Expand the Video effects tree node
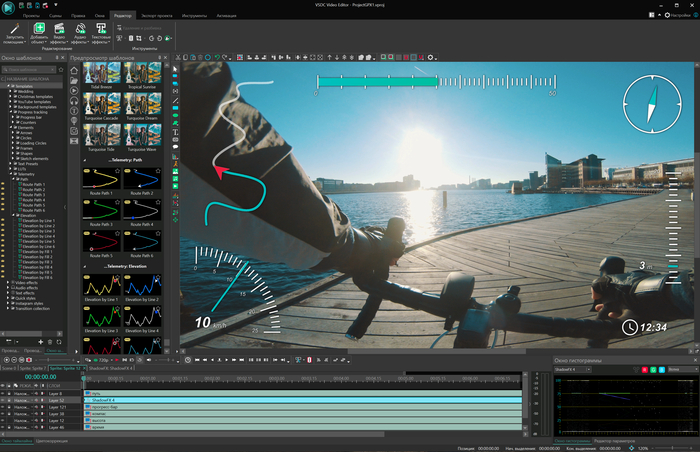700x452 pixels. [8, 283]
